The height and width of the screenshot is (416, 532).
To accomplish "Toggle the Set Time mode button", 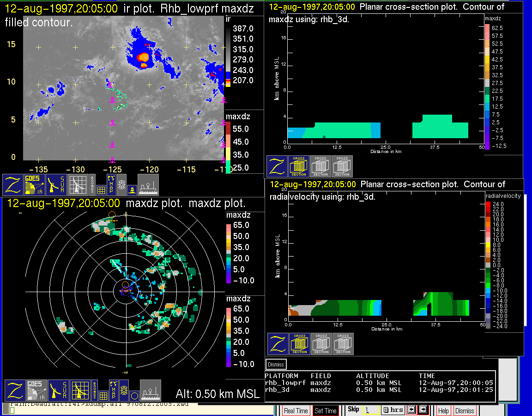I will tap(326, 410).
